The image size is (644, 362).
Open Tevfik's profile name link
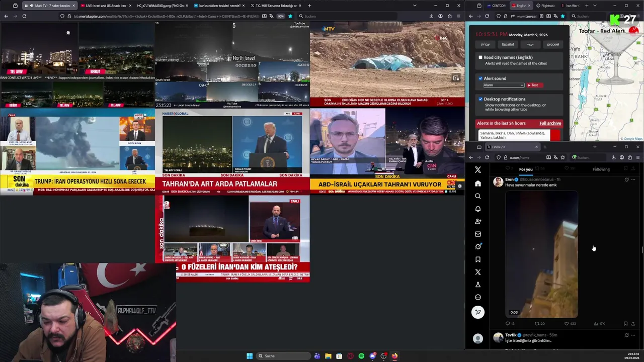(x=511, y=335)
